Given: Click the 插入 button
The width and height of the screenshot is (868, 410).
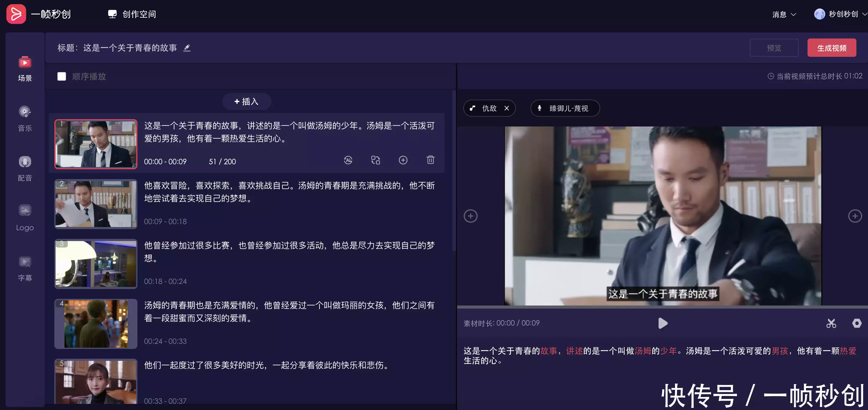Looking at the screenshot, I should pos(246,101).
